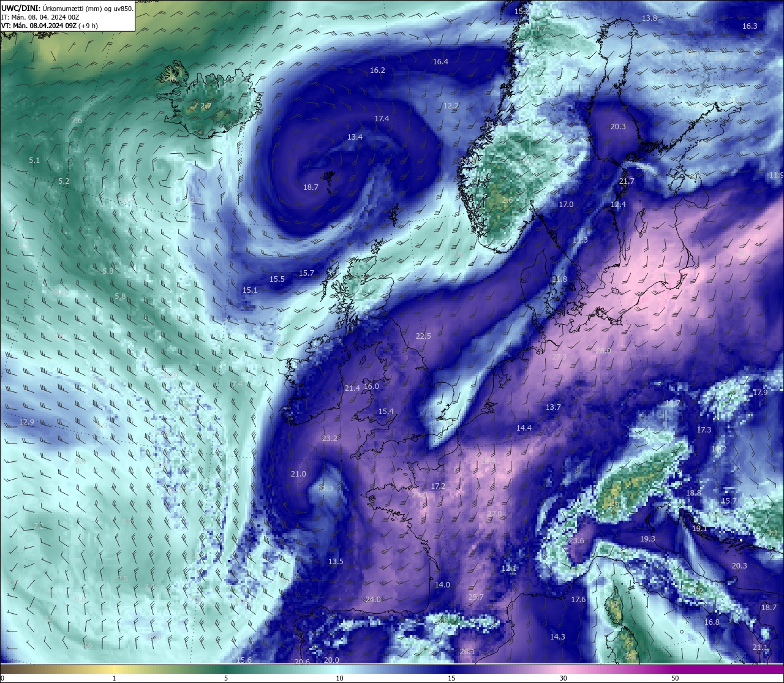Click the 20.0 value at the bottom

331,660
